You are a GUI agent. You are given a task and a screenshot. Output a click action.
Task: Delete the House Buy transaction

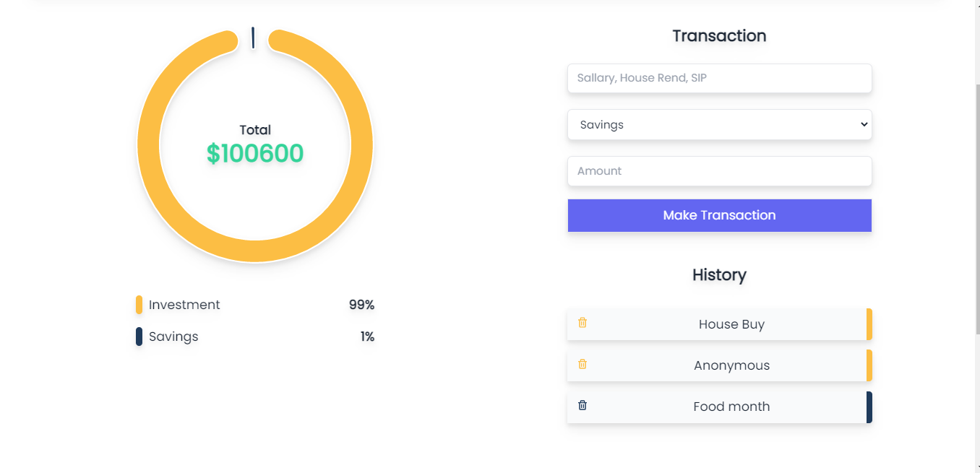(583, 324)
